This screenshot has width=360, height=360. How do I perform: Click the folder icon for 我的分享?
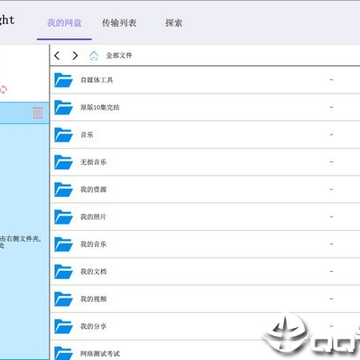click(x=63, y=326)
